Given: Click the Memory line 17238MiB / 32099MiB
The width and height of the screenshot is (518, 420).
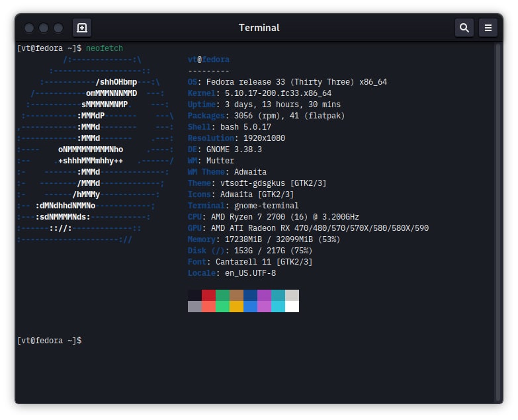Looking at the screenshot, I should click(263, 239).
